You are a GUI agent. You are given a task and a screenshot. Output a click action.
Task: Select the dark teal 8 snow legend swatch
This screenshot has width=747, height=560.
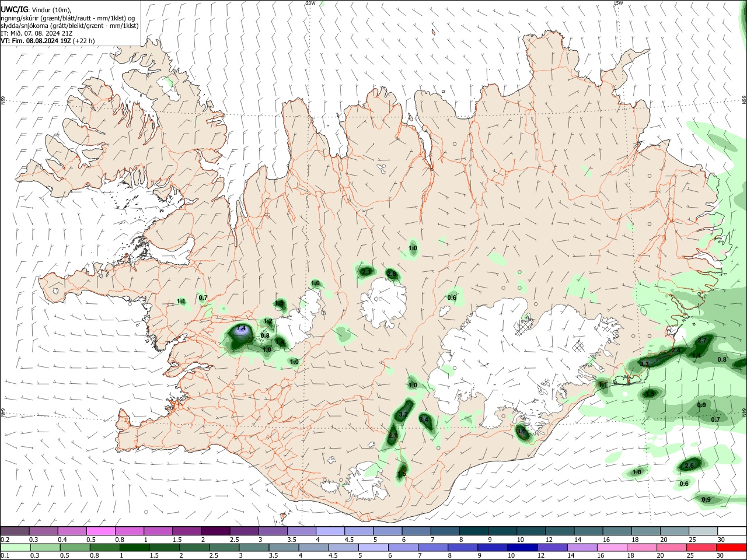[x=473, y=531]
